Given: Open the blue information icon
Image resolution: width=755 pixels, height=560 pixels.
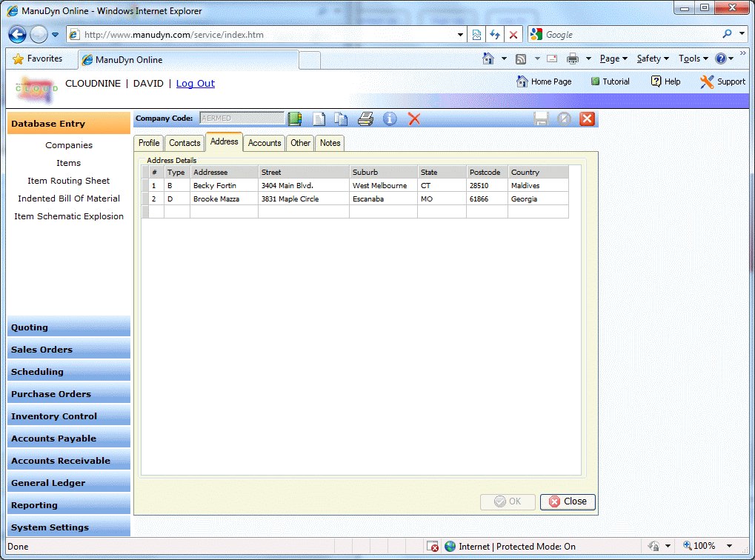Looking at the screenshot, I should tap(390, 119).
